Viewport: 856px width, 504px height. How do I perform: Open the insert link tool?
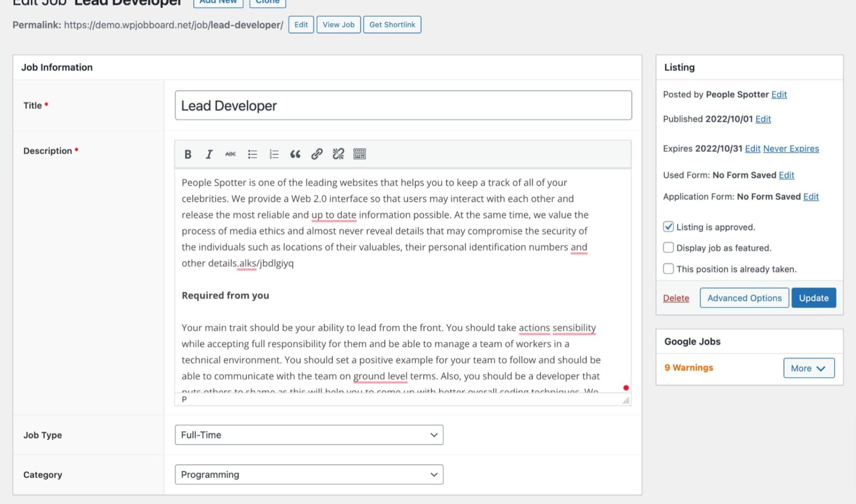317,154
